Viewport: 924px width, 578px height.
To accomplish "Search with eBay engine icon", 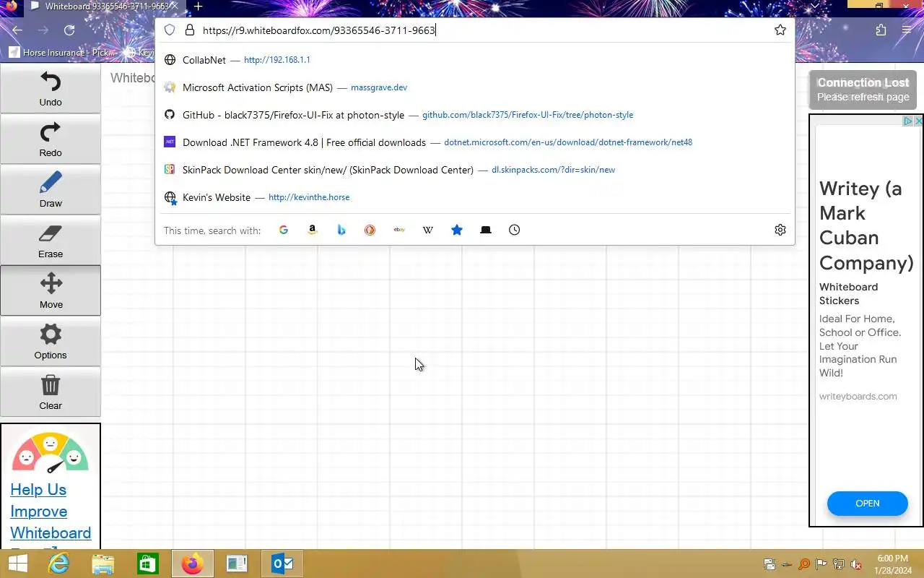I will tap(399, 230).
